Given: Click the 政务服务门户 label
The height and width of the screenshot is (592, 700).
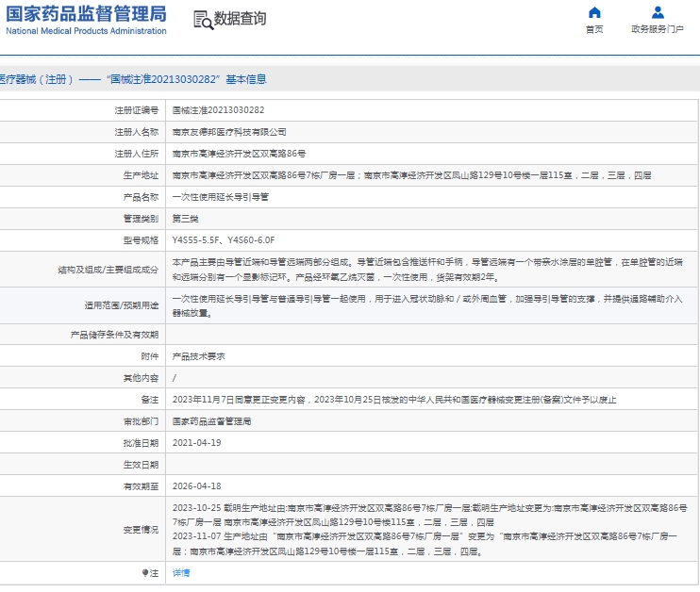Looking at the screenshot, I should click(x=658, y=29).
